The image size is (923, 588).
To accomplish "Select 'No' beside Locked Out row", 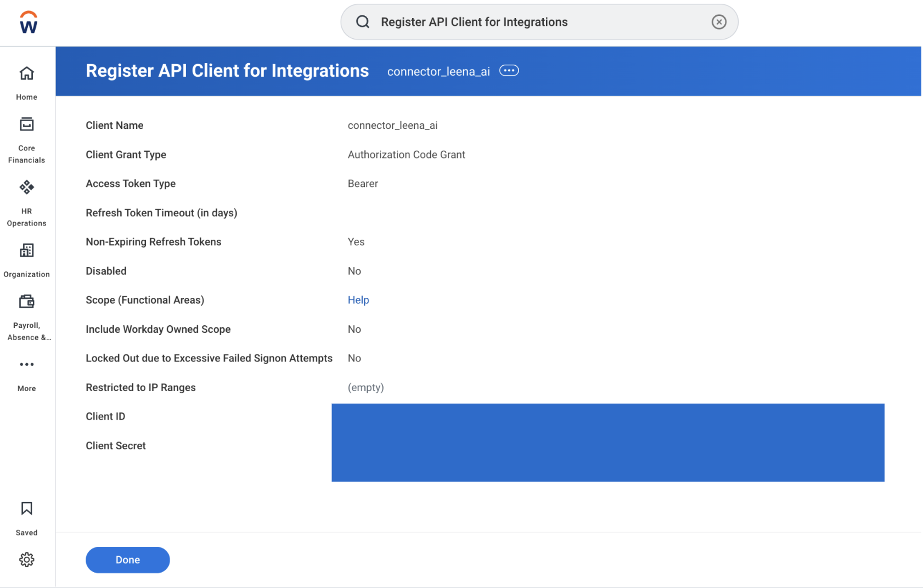I will 354,358.
